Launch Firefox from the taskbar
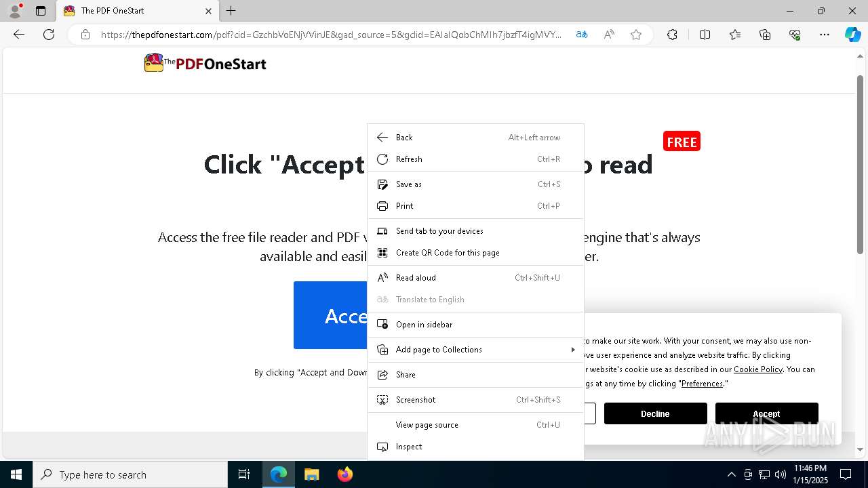The image size is (868, 488). coord(345,474)
